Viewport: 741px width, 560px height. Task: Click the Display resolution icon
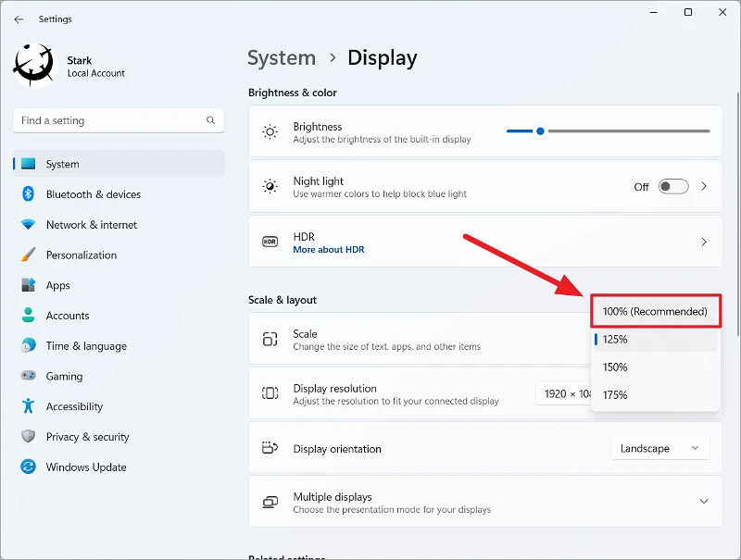pos(270,393)
